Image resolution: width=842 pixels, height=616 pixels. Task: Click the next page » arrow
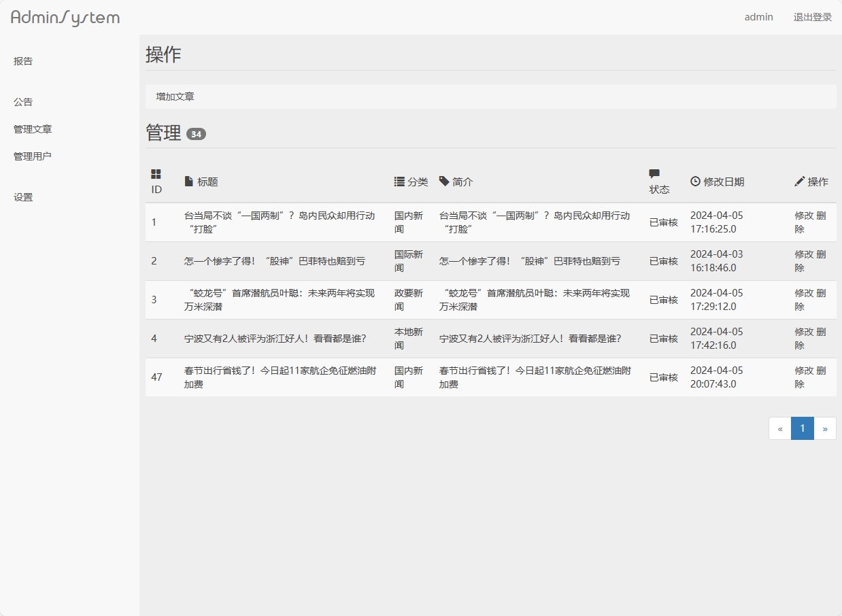point(825,428)
